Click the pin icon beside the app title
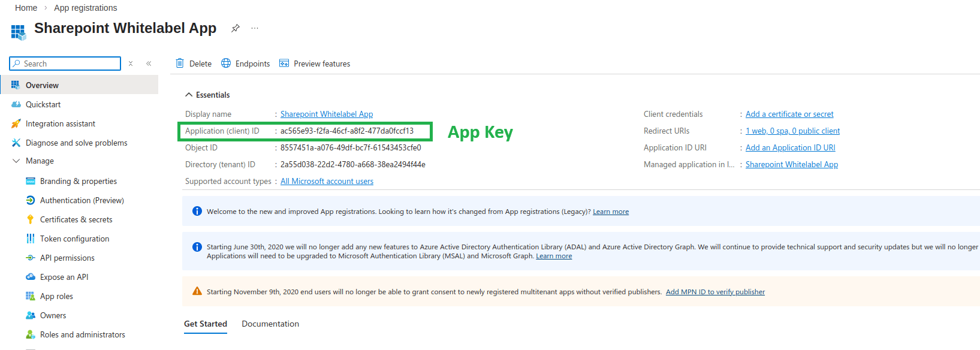Viewport: 980px width, 350px height. (x=236, y=28)
